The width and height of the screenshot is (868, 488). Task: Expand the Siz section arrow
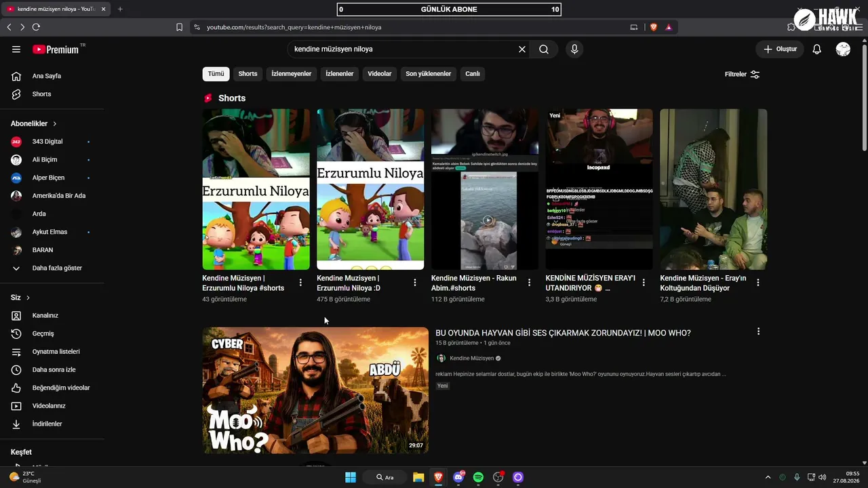coord(28,298)
